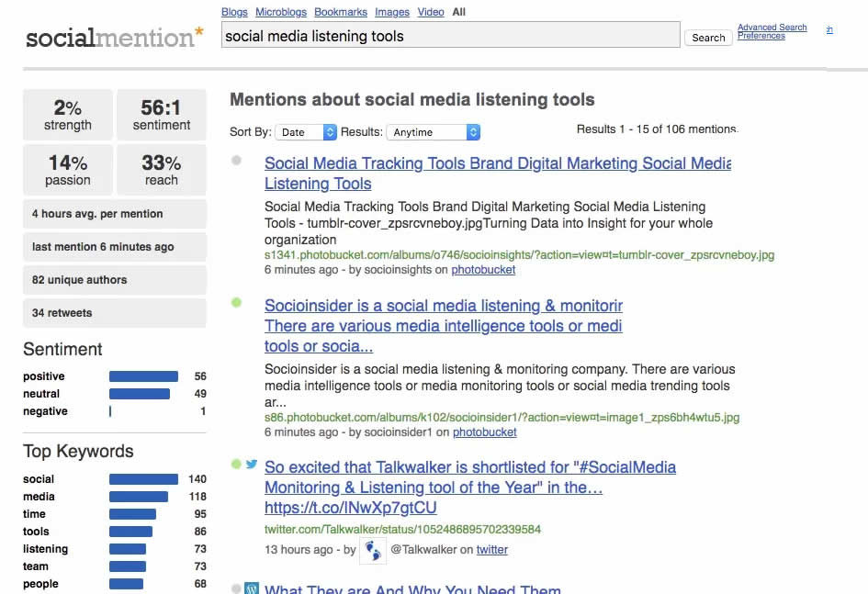Switch to the Blogs tab
This screenshot has width=868, height=594.
pos(234,12)
